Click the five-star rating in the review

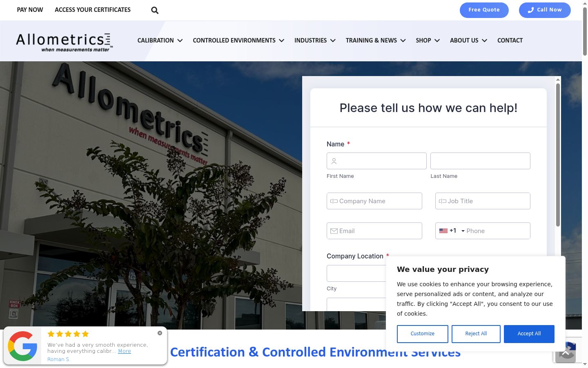(x=68, y=334)
